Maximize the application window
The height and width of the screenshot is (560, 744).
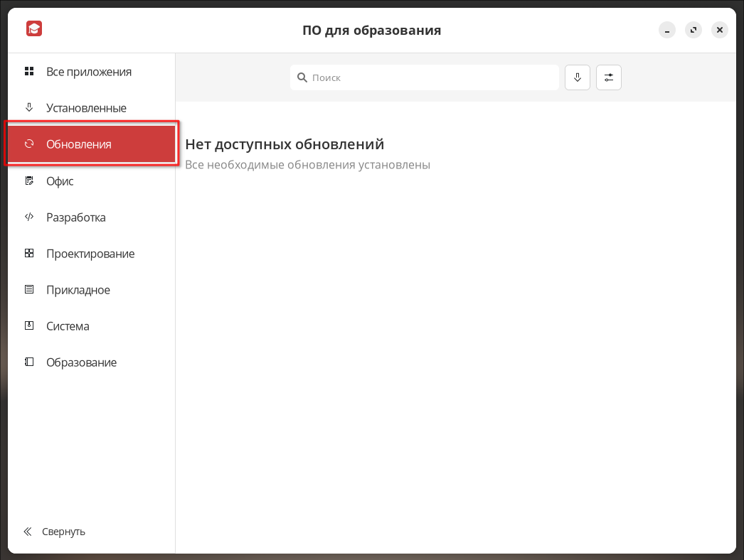693,30
